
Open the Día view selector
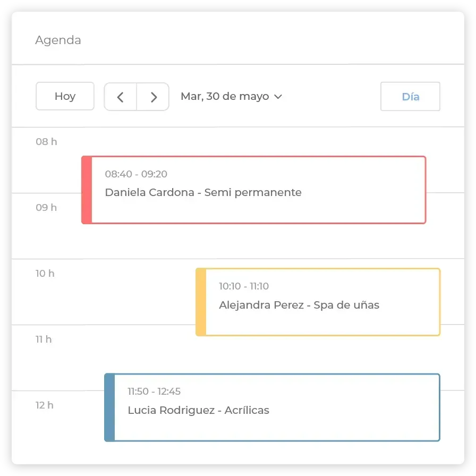(x=410, y=97)
